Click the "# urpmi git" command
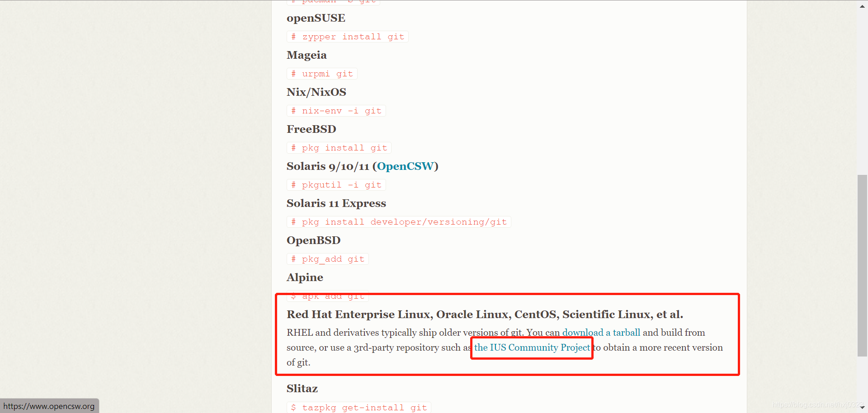 (322, 74)
